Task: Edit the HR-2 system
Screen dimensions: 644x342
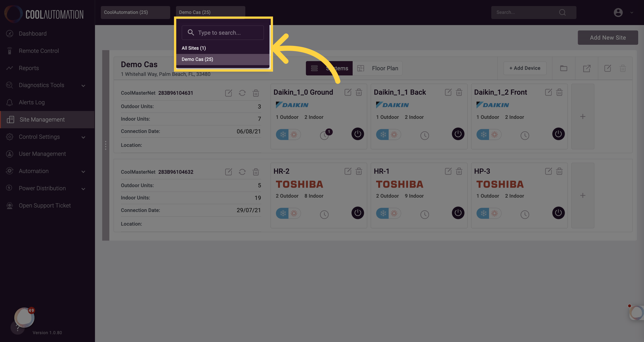Action: [x=348, y=171]
